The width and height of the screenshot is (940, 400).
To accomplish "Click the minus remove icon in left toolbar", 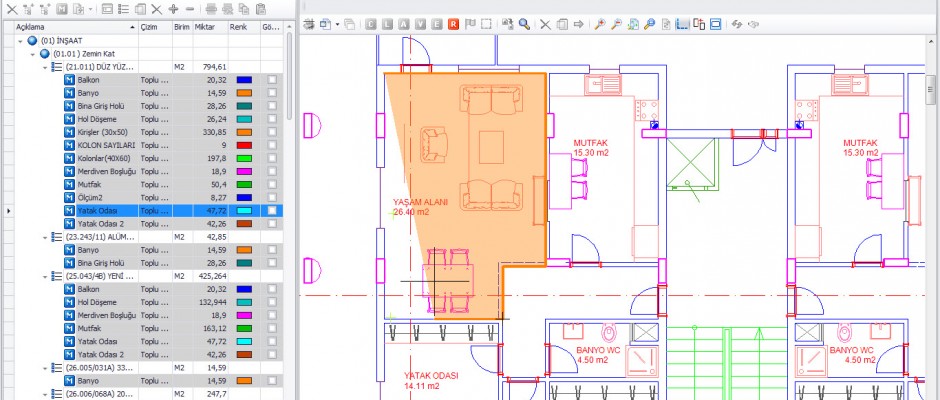I will tap(190, 8).
